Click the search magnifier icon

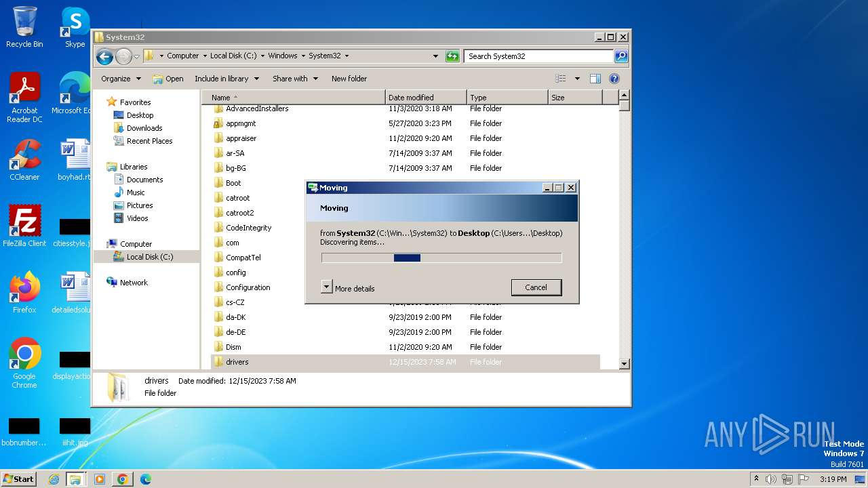click(x=620, y=56)
